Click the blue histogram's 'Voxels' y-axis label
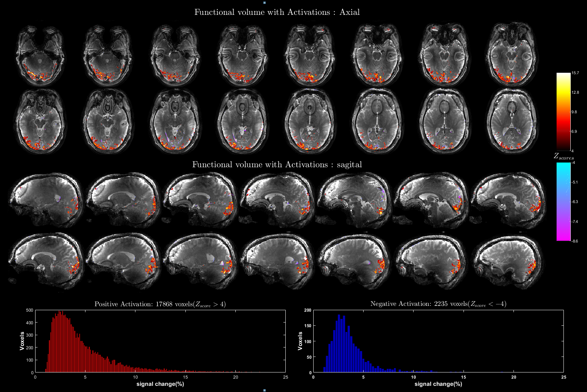Screen dimensions: 587x392 click(x=300, y=341)
